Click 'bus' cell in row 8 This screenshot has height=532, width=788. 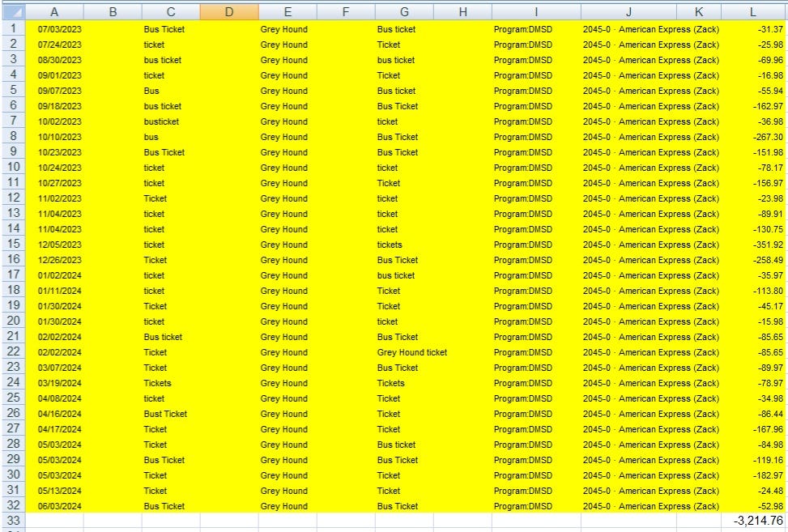[x=171, y=137]
